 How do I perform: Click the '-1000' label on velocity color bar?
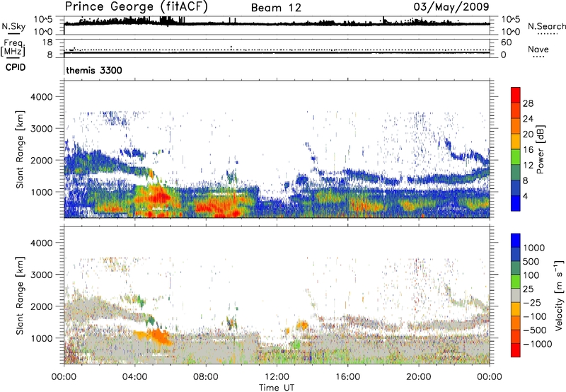pos(537,344)
